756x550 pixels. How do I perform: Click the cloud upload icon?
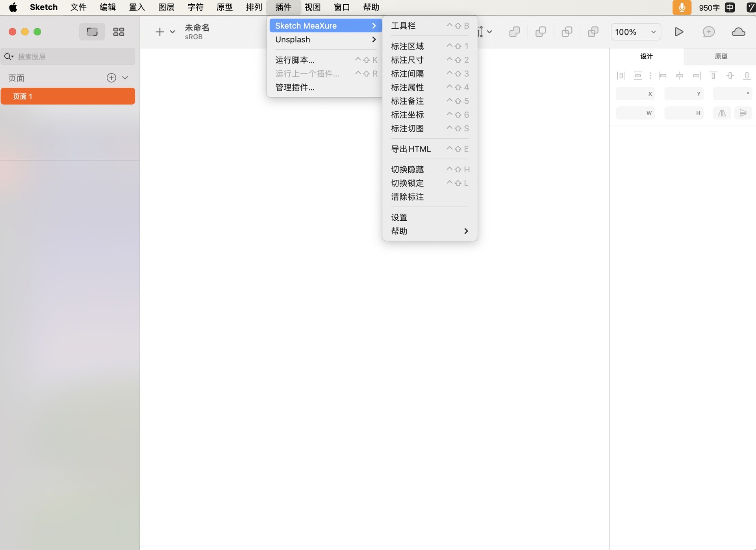coord(738,32)
